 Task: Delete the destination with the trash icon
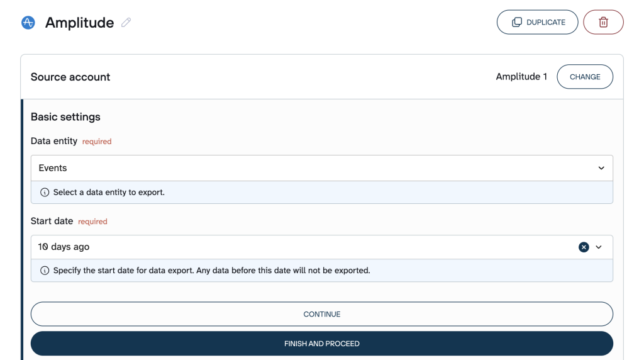(x=603, y=22)
